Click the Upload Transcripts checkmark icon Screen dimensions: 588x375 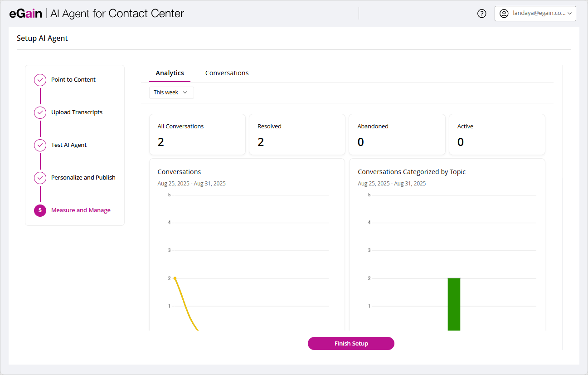click(x=40, y=113)
